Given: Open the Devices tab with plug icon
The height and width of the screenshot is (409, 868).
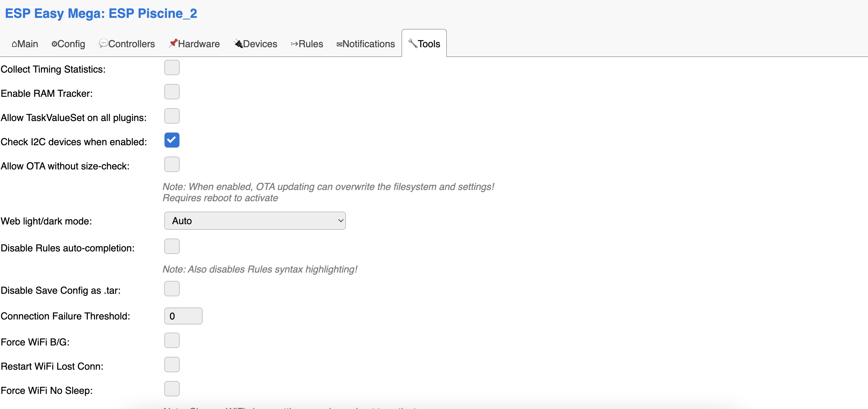Looking at the screenshot, I should [x=255, y=44].
